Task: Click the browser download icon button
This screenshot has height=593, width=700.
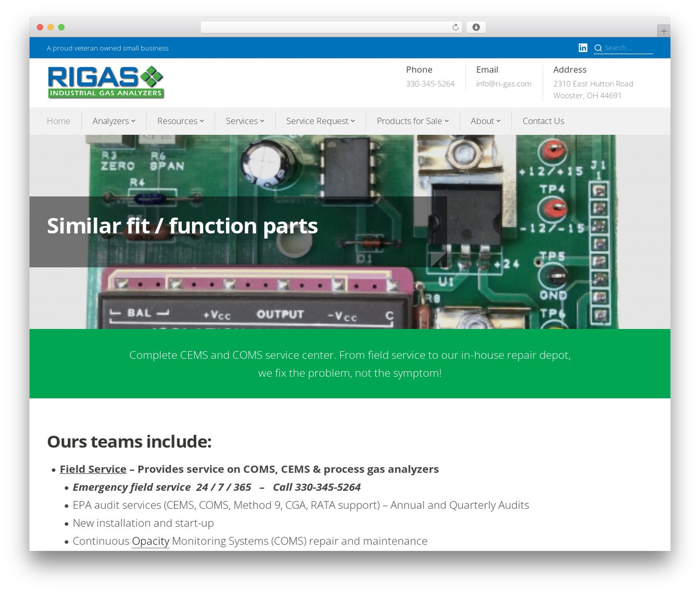Action: tap(476, 27)
